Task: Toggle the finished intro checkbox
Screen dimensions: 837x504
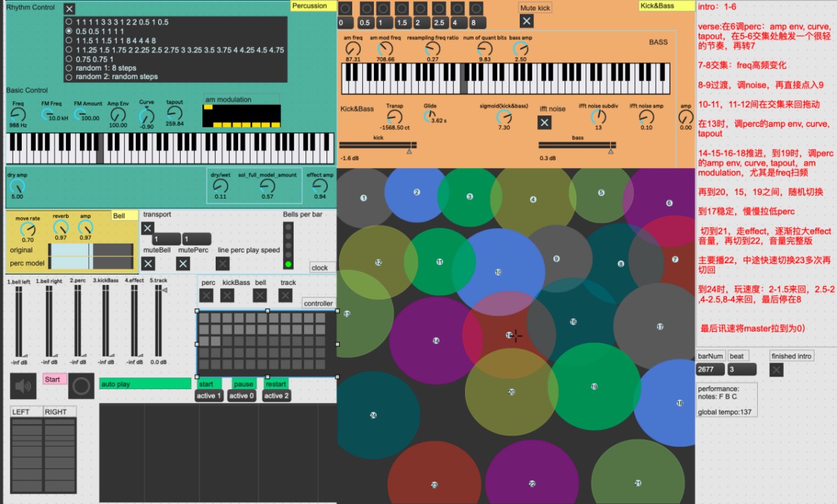Action: click(777, 370)
